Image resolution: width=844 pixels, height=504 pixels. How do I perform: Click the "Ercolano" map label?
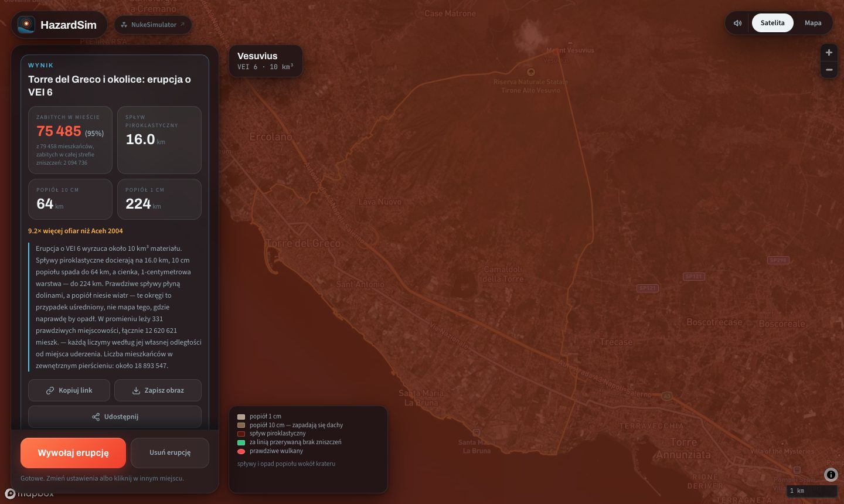(271, 137)
